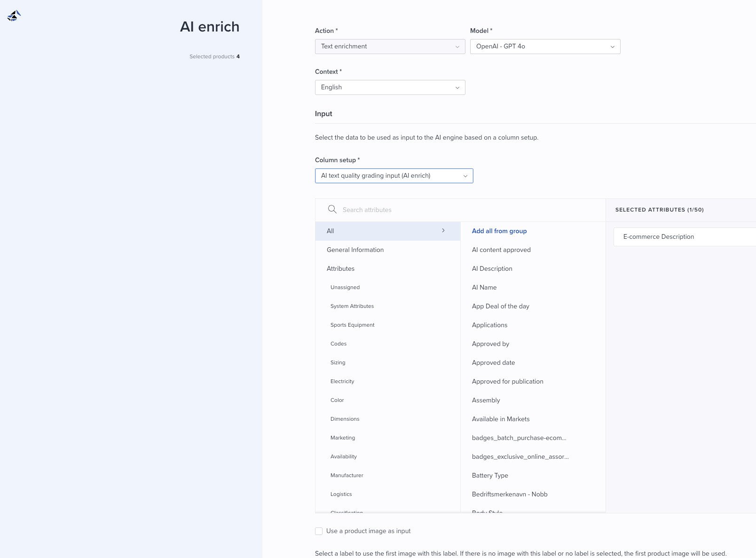Add the Available in Markets attribute
Image resolution: width=756 pixels, height=558 pixels.
coord(500,419)
